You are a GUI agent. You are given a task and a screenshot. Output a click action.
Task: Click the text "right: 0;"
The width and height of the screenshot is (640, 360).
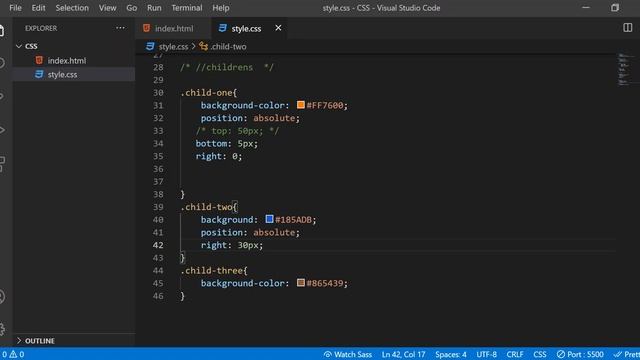219,156
